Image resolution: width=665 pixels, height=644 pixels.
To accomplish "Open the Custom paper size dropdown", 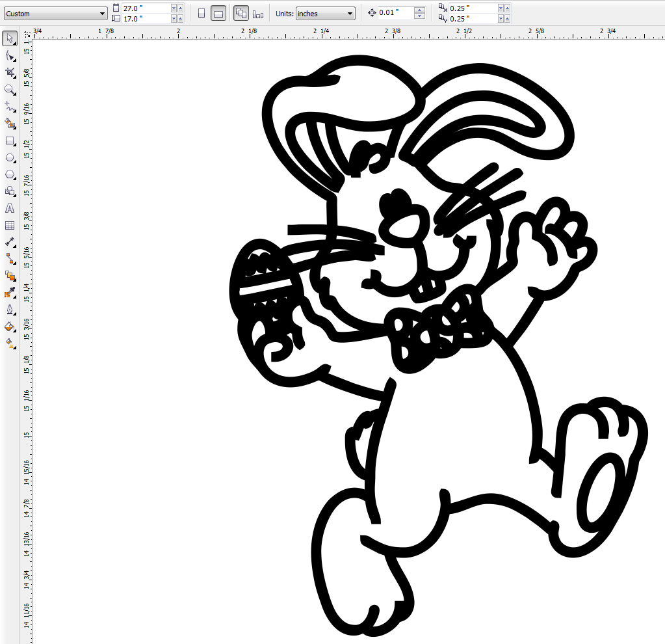I will [55, 14].
